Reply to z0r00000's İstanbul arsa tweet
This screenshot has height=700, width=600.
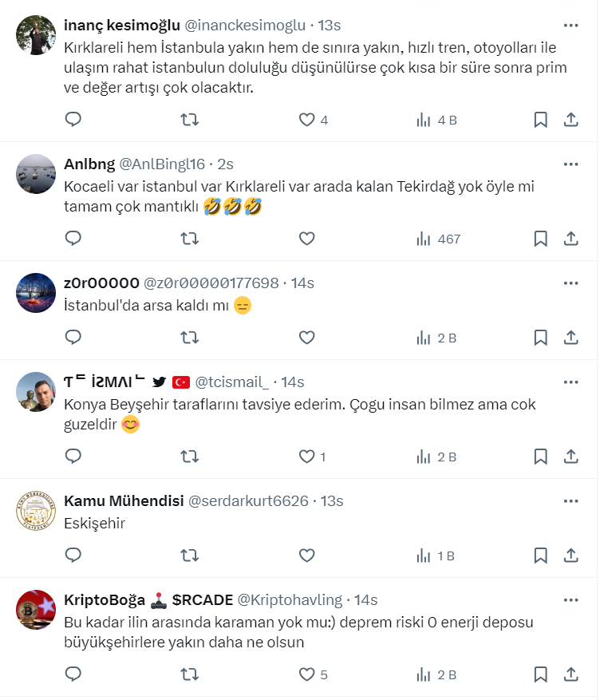(x=73, y=338)
